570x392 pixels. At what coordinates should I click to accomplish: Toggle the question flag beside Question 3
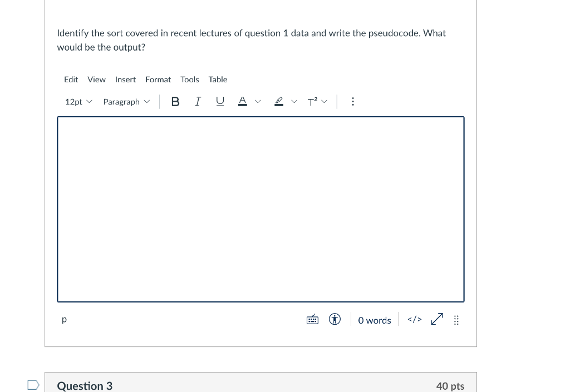(33, 384)
